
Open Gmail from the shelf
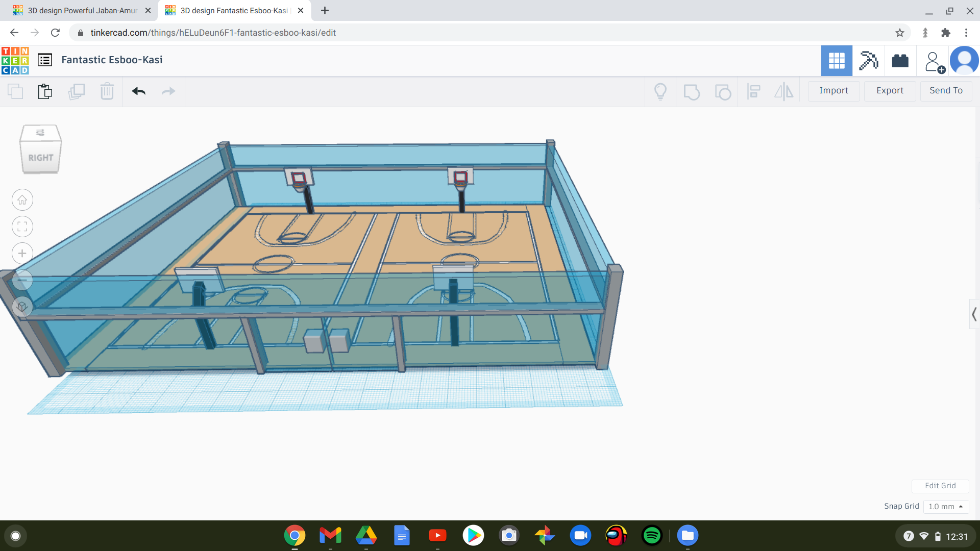point(330,536)
